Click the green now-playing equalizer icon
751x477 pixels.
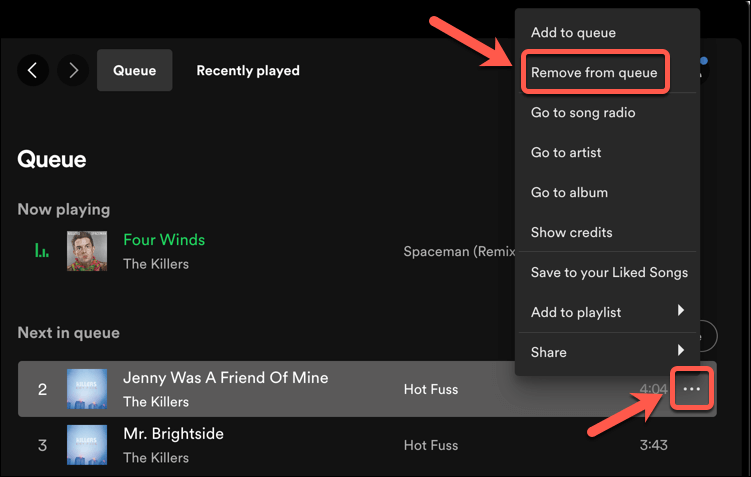coord(42,251)
